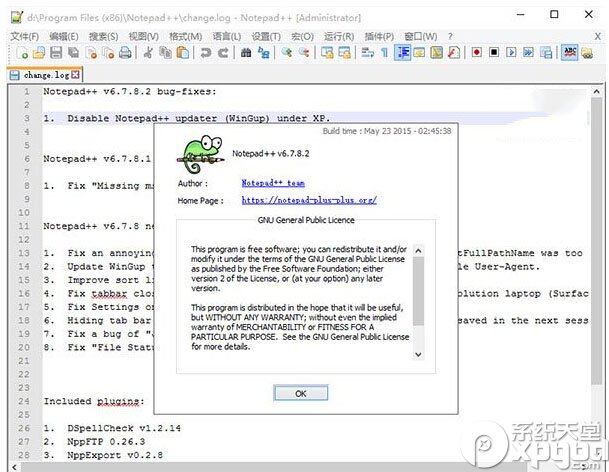Open the Function List panel icon

click(454, 52)
